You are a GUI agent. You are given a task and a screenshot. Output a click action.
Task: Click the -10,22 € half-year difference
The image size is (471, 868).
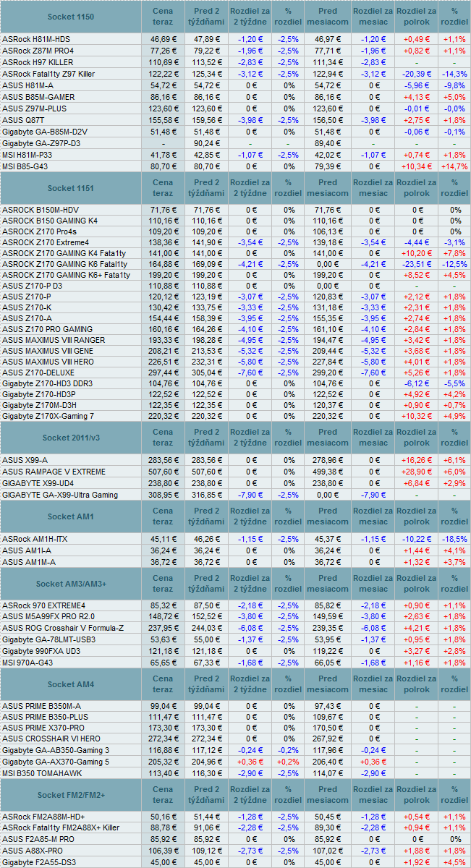click(x=416, y=538)
